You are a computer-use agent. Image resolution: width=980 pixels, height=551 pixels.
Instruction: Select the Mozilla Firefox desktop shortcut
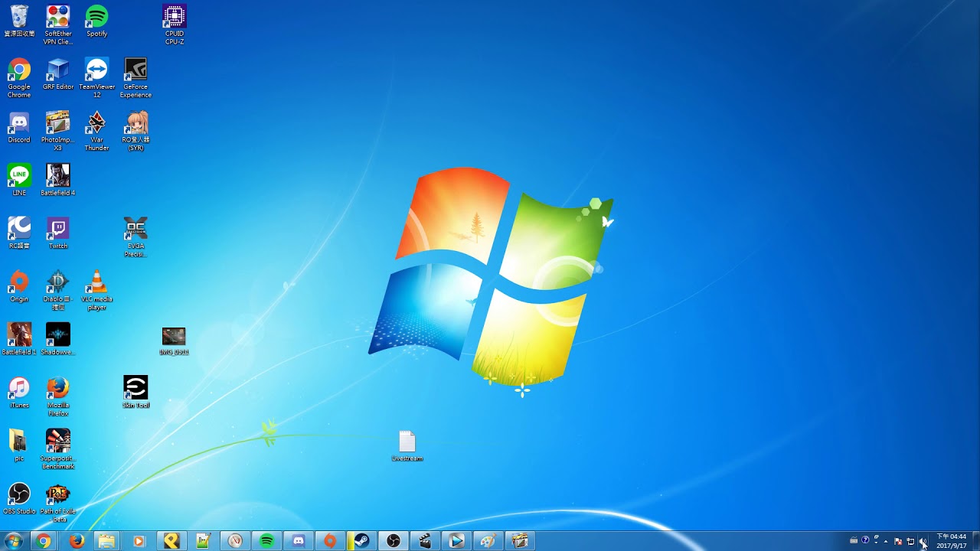(x=58, y=395)
